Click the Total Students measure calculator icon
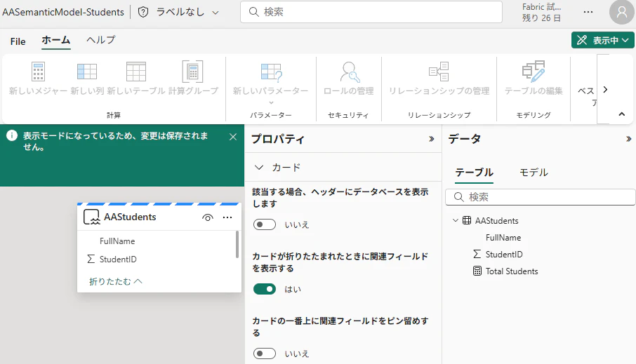 click(477, 271)
